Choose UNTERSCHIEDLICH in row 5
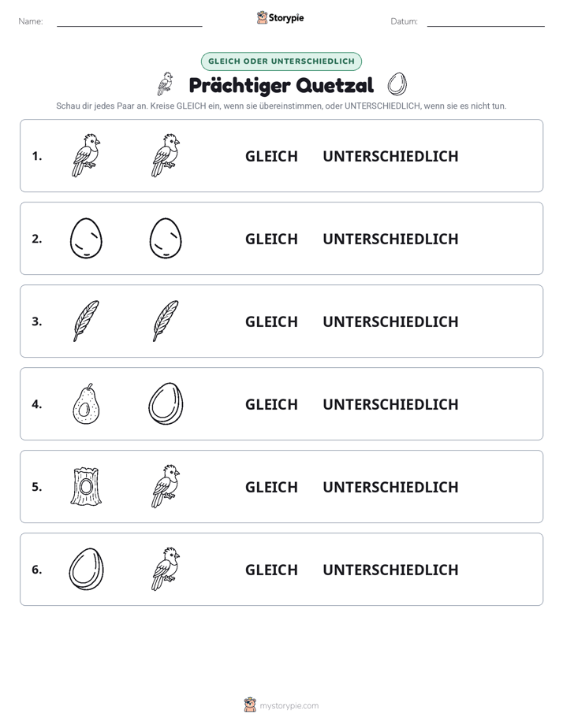563x728 pixels. click(x=390, y=487)
